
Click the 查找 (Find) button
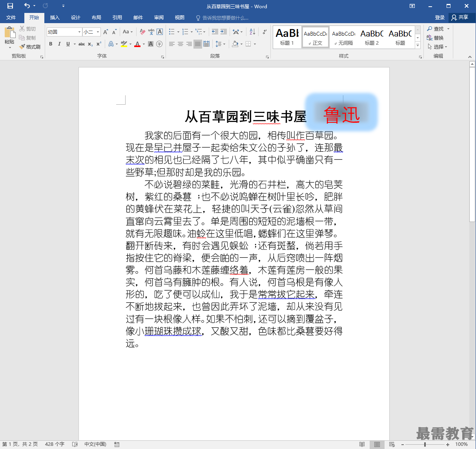point(436,29)
